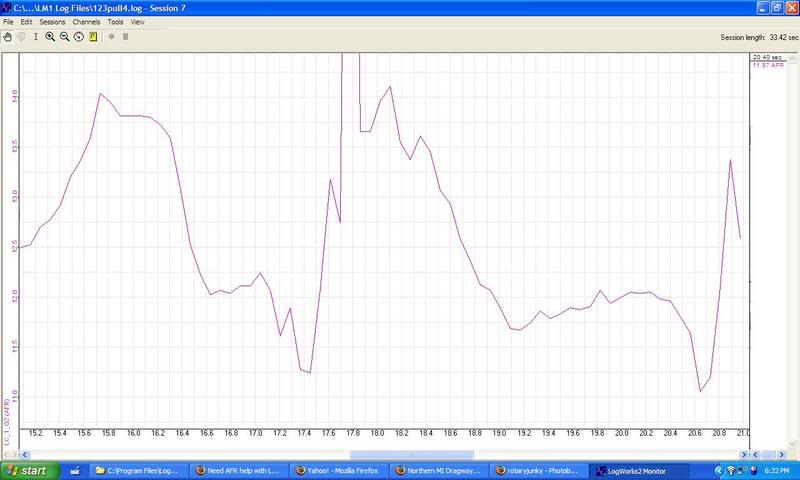Click the show desktop quick launch icon
This screenshot has width=800, height=480.
(75, 471)
